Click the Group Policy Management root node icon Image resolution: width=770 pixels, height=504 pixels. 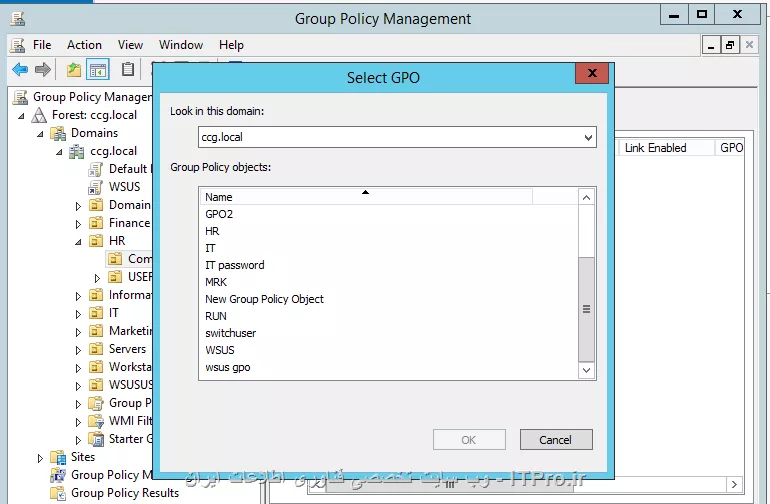click(20, 97)
